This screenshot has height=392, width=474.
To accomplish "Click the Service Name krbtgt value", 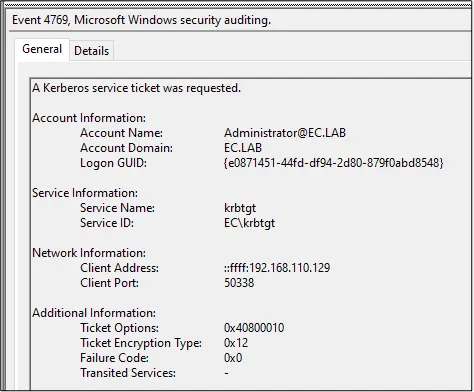I will [x=240, y=208].
